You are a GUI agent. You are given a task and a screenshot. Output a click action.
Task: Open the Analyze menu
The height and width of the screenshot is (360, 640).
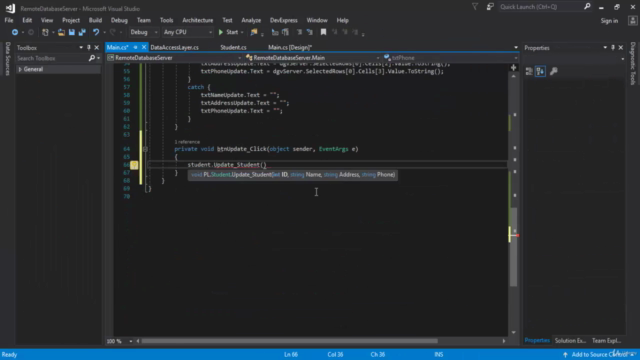pos(251,20)
